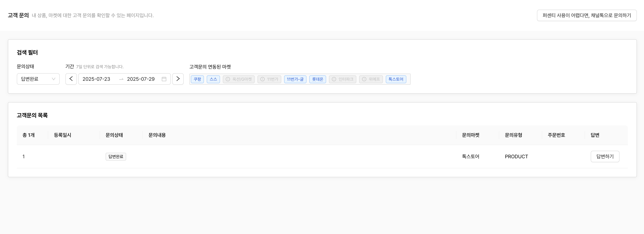Click the 채널톡으로 문의하기 button
The height and width of the screenshot is (234, 644).
(x=586, y=16)
